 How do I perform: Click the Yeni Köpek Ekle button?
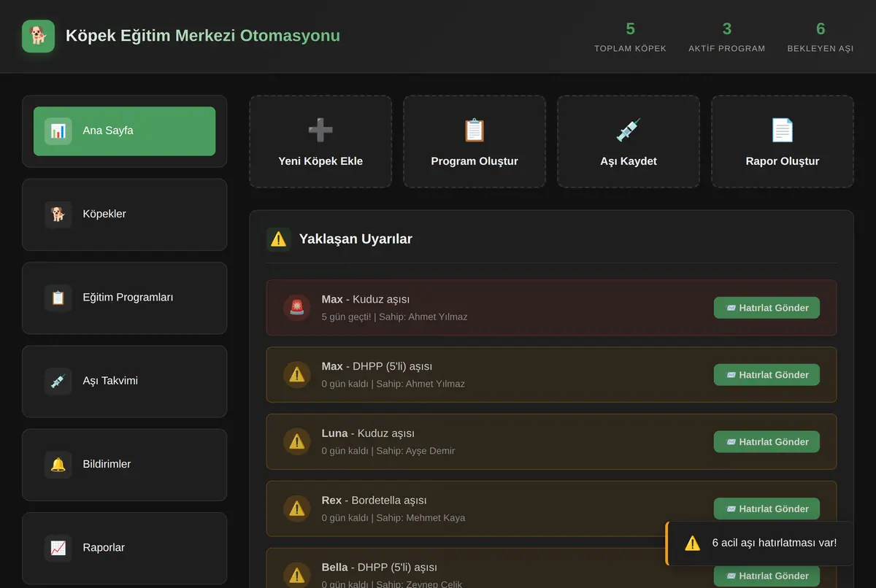(320, 142)
